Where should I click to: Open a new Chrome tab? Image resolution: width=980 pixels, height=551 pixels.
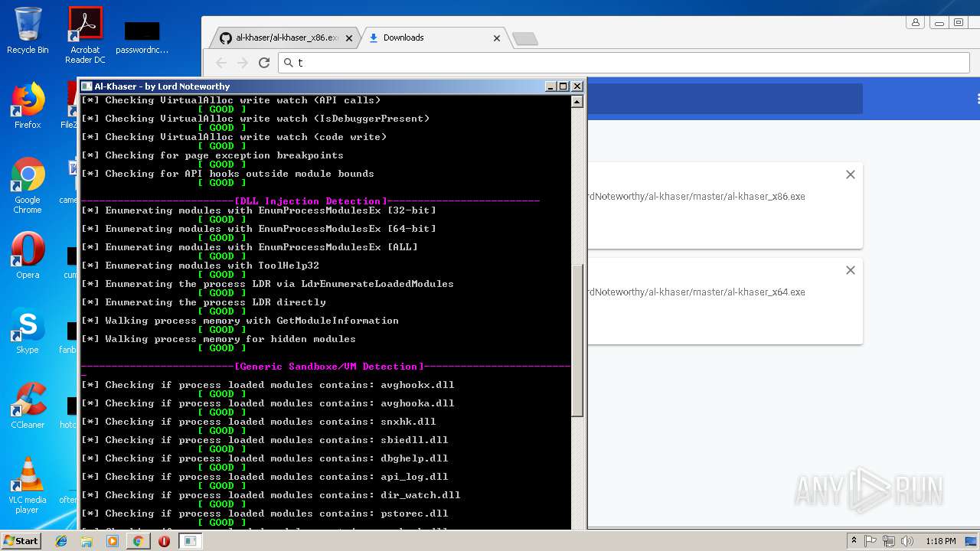click(524, 38)
